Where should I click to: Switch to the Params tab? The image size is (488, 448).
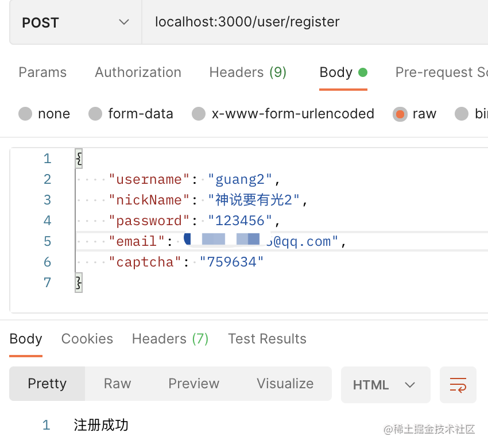pyautogui.click(x=42, y=72)
